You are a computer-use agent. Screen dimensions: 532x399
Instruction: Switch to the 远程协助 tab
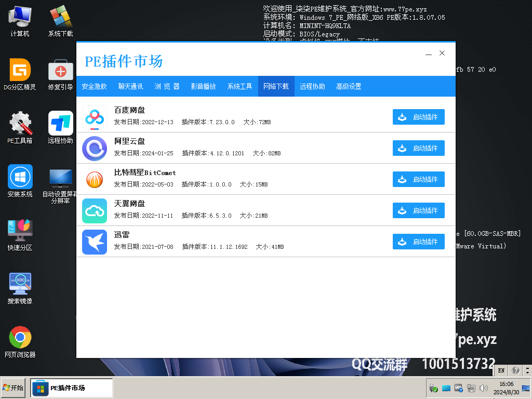[312, 87]
